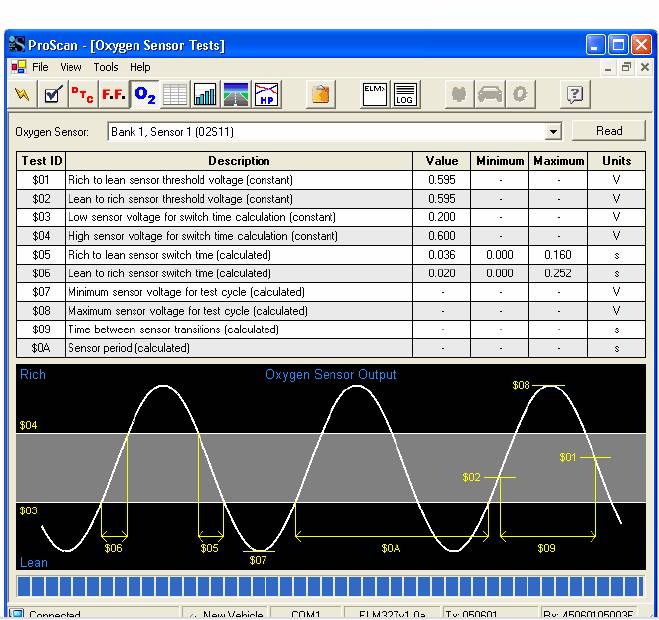Click the Value column header
Image resolution: width=659 pixels, height=620 pixels.
(x=442, y=161)
